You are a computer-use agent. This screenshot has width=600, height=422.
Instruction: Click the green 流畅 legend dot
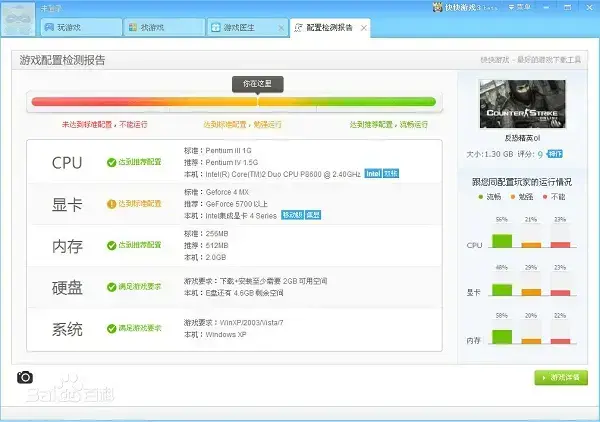click(481, 197)
